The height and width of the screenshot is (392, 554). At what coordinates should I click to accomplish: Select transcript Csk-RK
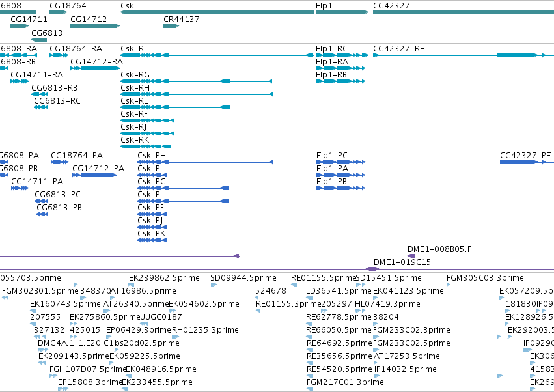coord(135,139)
